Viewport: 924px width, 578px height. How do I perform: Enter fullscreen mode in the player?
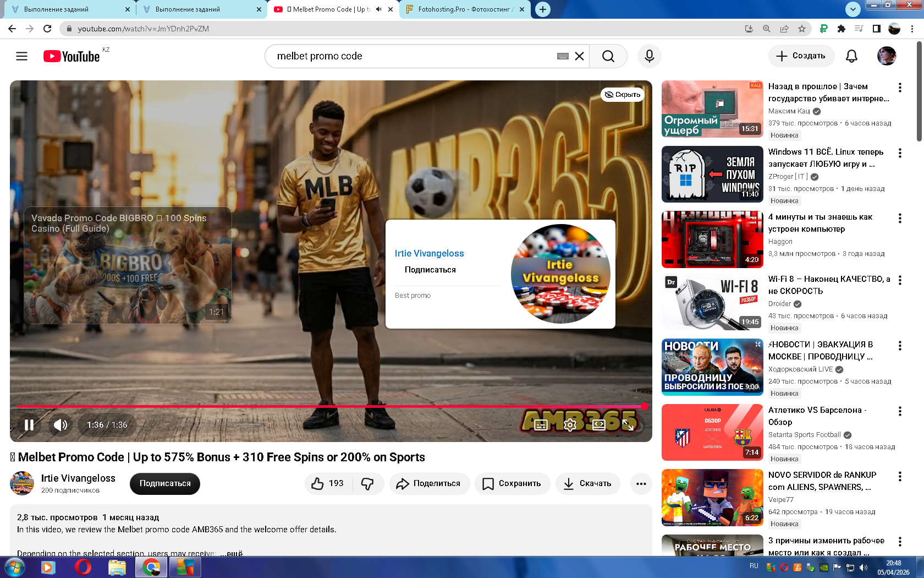[x=628, y=424]
